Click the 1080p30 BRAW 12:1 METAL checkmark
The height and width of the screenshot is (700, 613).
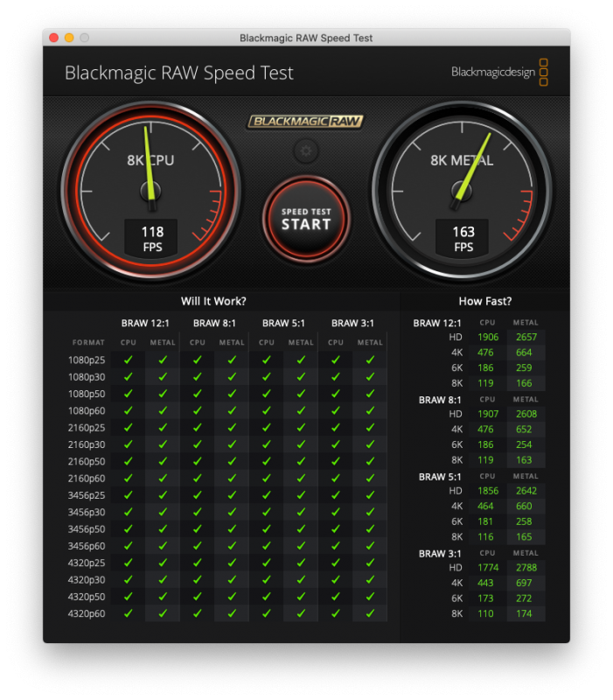tap(163, 377)
